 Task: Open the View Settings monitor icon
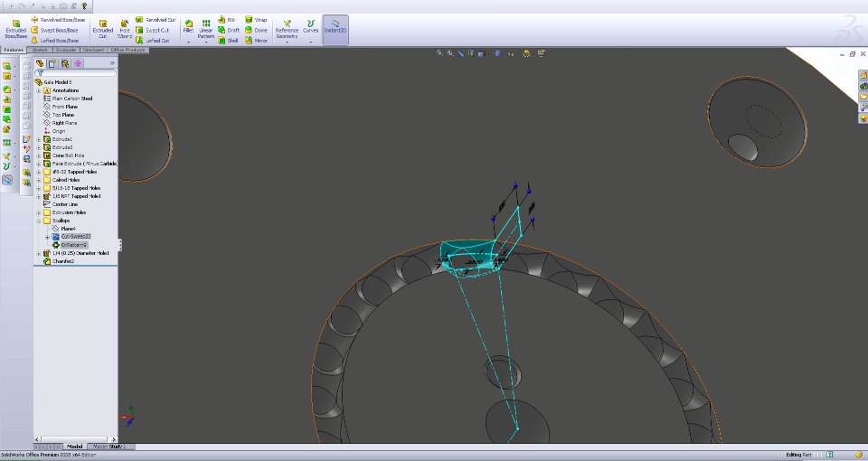542,53
